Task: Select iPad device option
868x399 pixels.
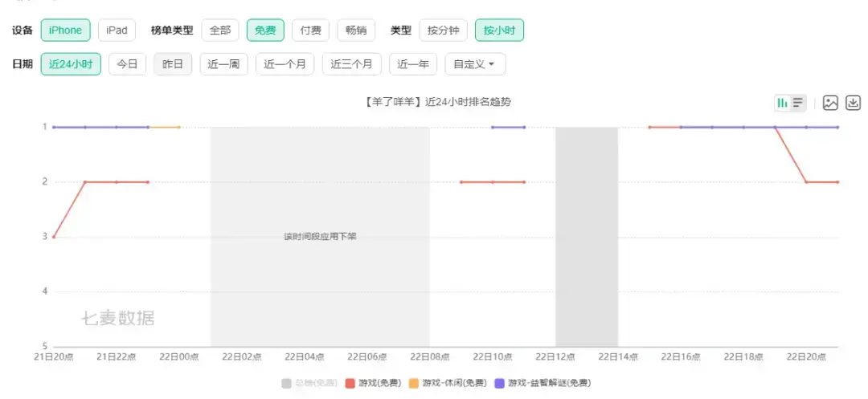Action: [117, 31]
